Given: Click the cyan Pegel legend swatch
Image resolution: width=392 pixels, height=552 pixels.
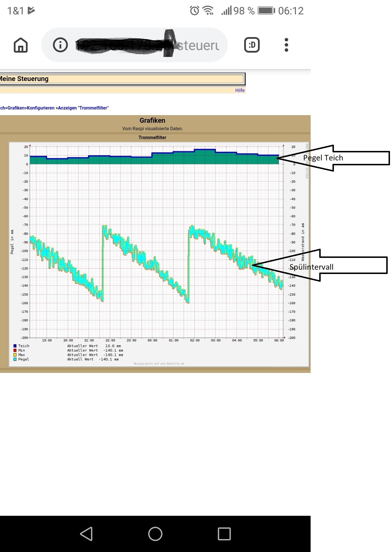Looking at the screenshot, I should pos(15,359).
